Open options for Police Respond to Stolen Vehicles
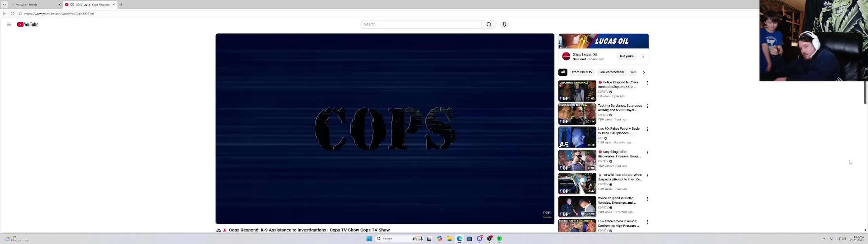 pyautogui.click(x=647, y=199)
